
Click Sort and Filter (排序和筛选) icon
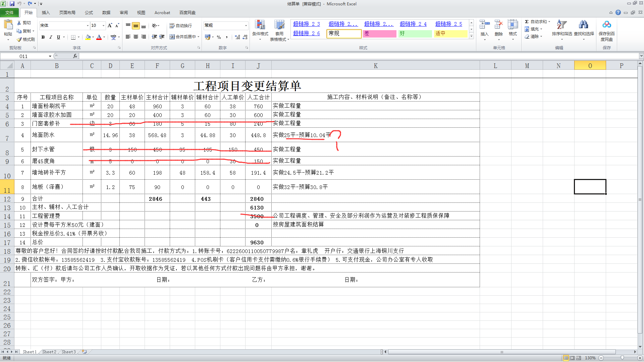click(x=561, y=25)
